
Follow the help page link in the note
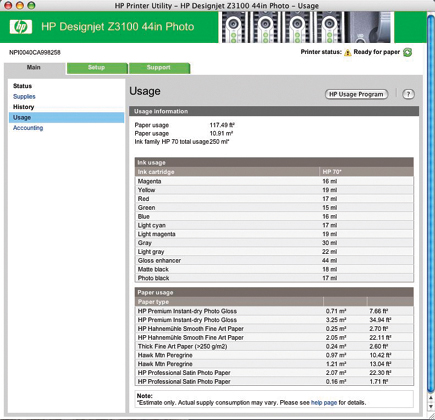(324, 403)
